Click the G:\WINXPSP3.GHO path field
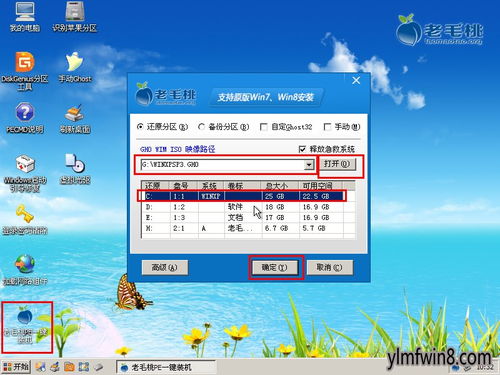Screen dimensions: 500x375 click(223, 165)
